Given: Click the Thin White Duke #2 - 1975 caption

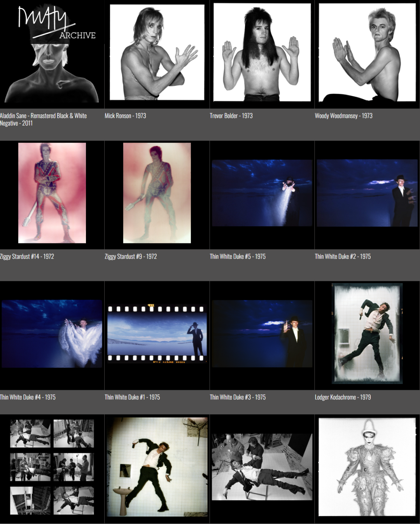Looking at the screenshot, I should pyautogui.click(x=343, y=257).
